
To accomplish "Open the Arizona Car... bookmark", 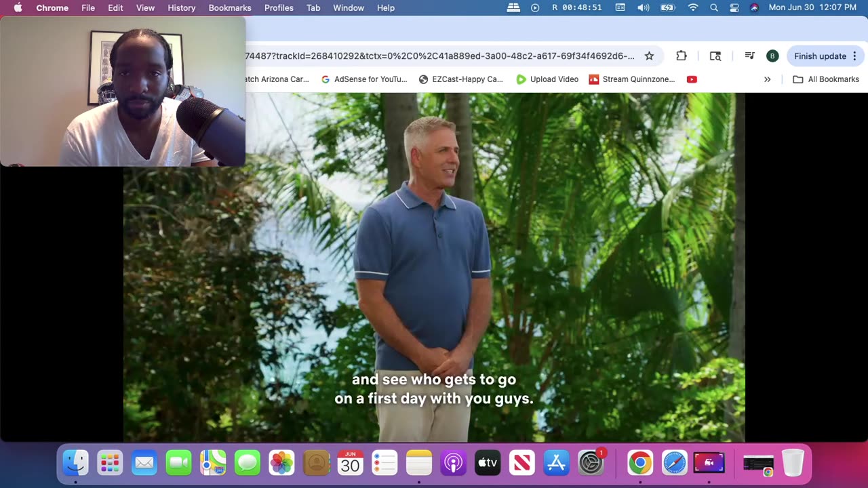I will (277, 79).
